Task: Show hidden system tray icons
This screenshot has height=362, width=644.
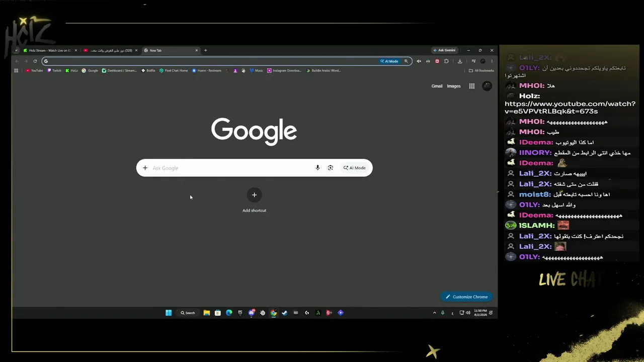Action: 435,313
